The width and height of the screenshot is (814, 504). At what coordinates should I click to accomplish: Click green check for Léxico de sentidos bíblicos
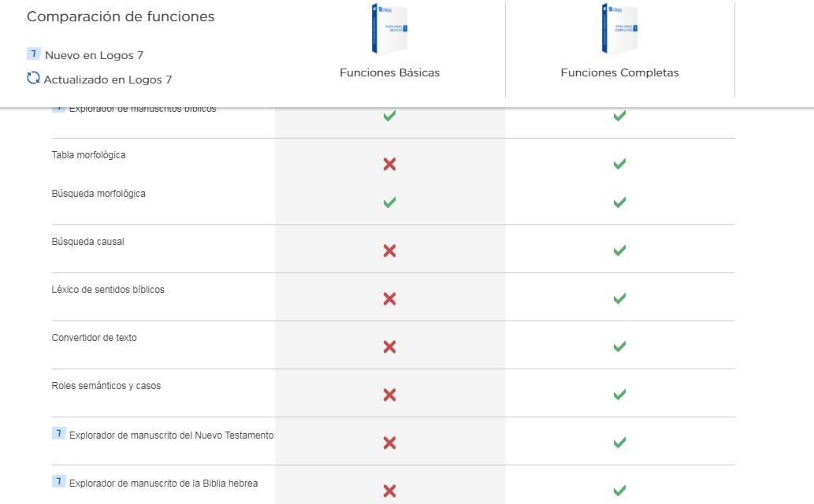[x=619, y=298]
